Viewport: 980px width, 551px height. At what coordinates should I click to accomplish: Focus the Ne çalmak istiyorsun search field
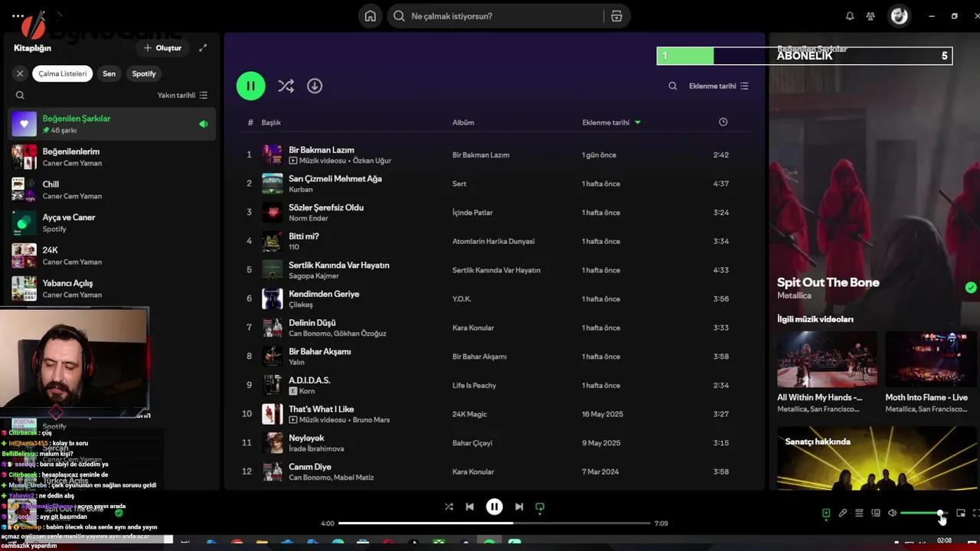(x=495, y=16)
